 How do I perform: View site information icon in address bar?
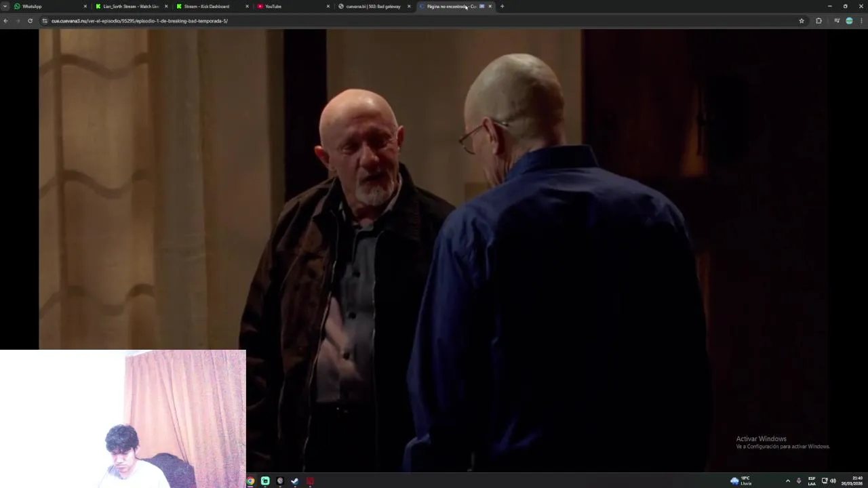point(45,21)
